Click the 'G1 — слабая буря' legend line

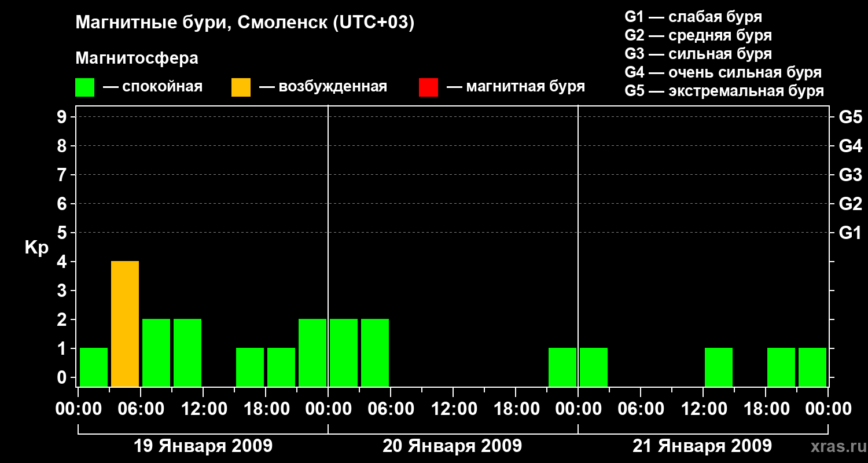(693, 17)
